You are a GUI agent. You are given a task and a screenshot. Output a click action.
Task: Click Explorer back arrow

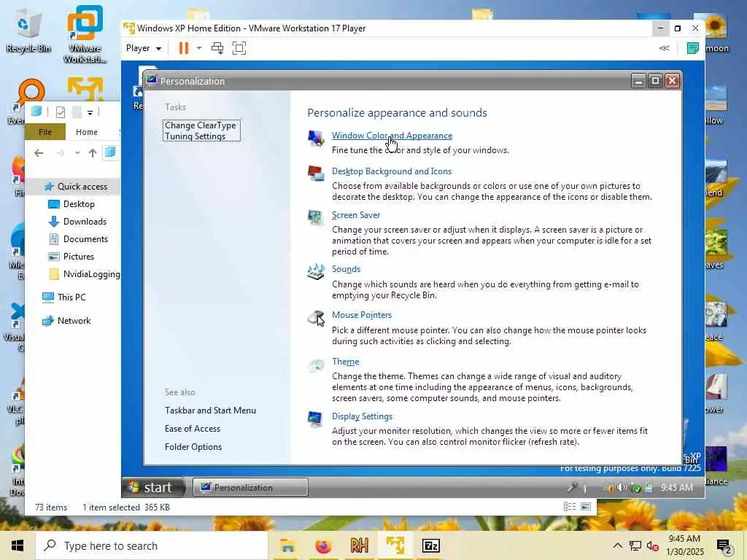(x=39, y=153)
